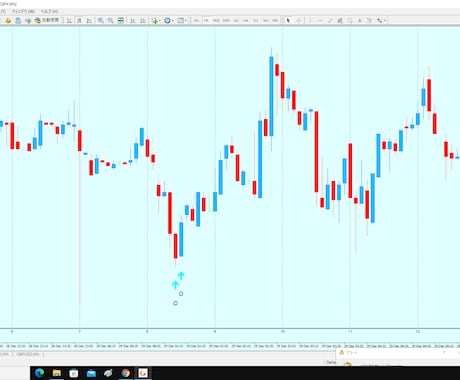Select the equidistant channel tool

pos(340,21)
